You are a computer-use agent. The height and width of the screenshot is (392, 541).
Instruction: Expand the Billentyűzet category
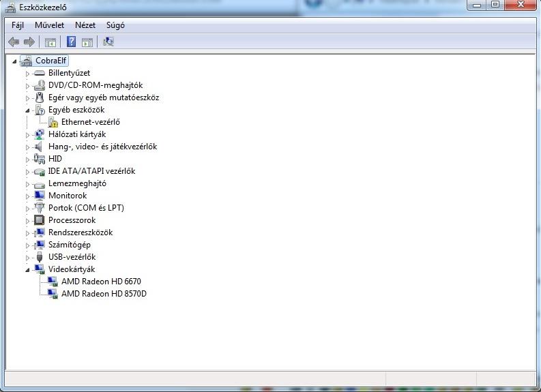pyautogui.click(x=27, y=74)
